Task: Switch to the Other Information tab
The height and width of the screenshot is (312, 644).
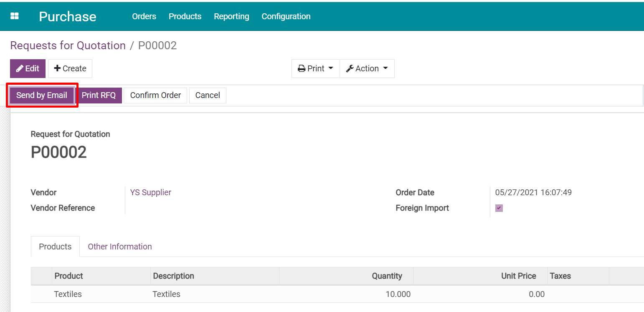Action: pyautogui.click(x=120, y=247)
